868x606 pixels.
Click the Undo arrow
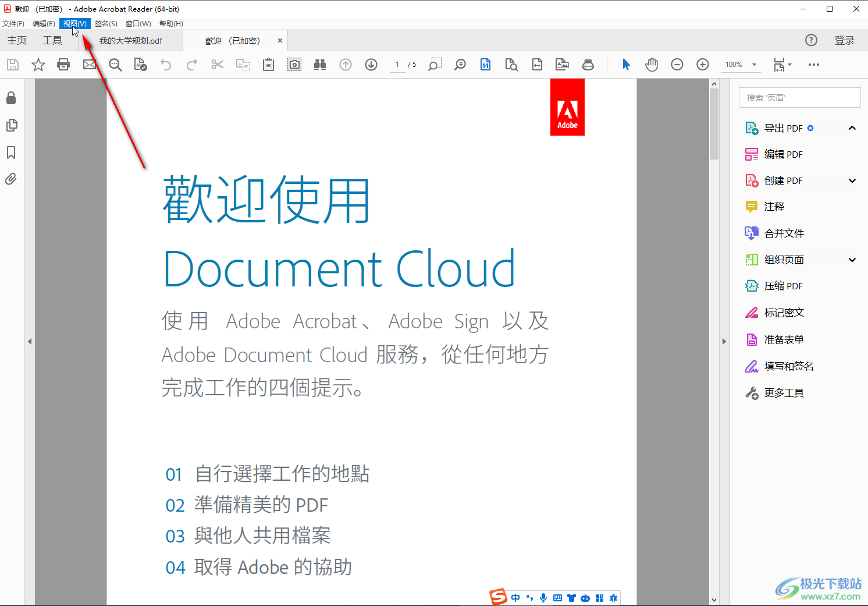pos(166,65)
